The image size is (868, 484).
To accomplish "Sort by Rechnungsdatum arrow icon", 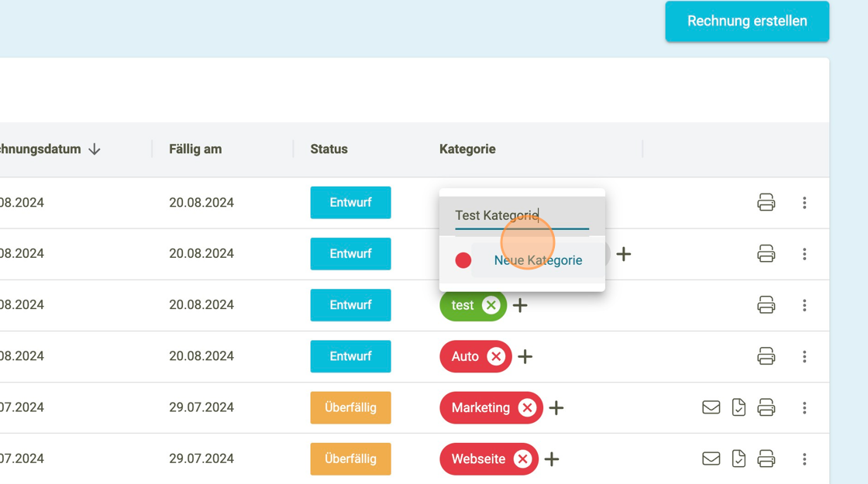I will click(95, 149).
